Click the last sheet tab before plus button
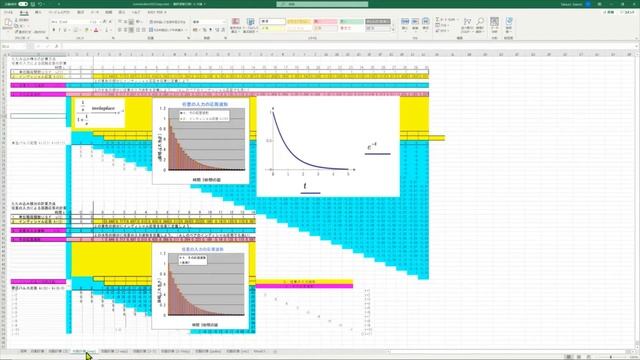640x360 pixels. pos(259,351)
